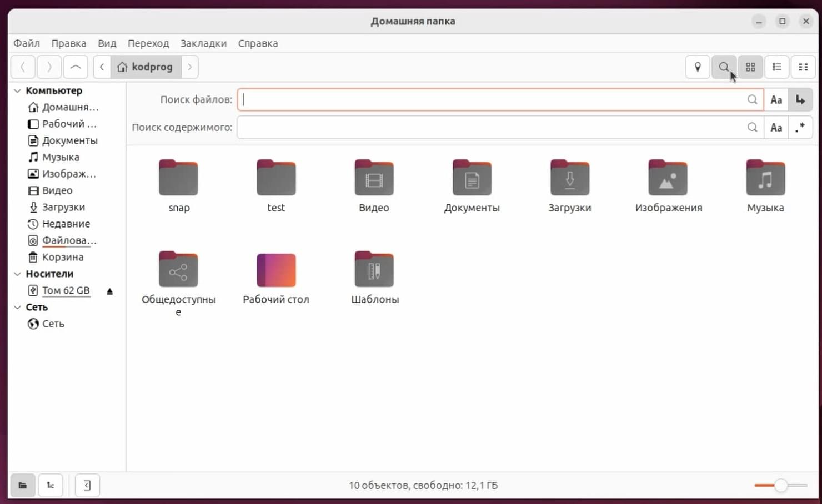Open Видео in the sidebar

[x=50, y=190]
